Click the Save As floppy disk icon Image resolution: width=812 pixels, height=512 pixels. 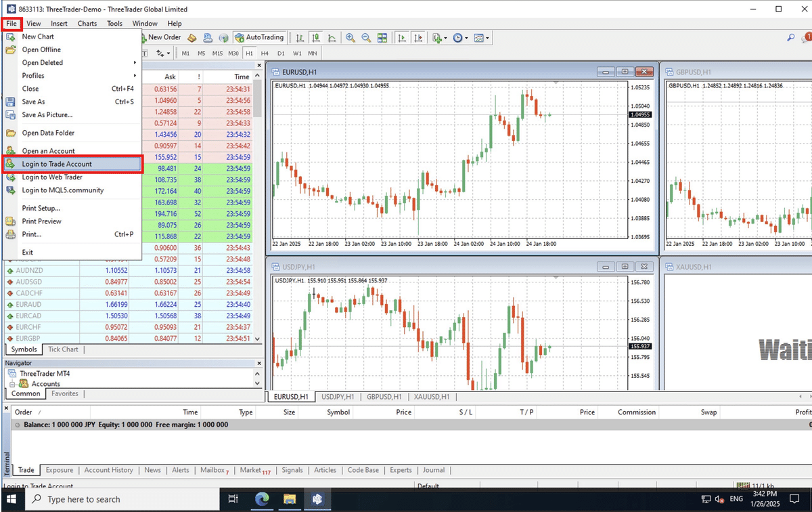pyautogui.click(x=11, y=102)
